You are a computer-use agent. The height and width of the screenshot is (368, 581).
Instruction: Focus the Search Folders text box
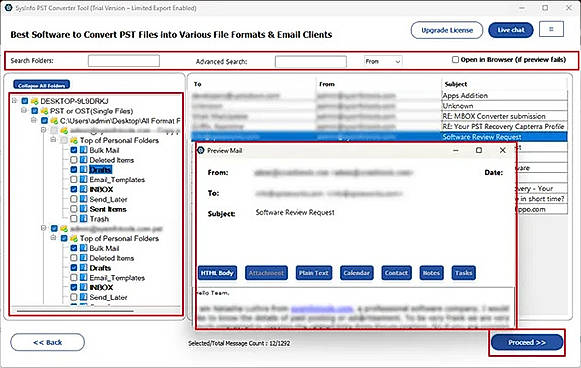click(x=124, y=61)
